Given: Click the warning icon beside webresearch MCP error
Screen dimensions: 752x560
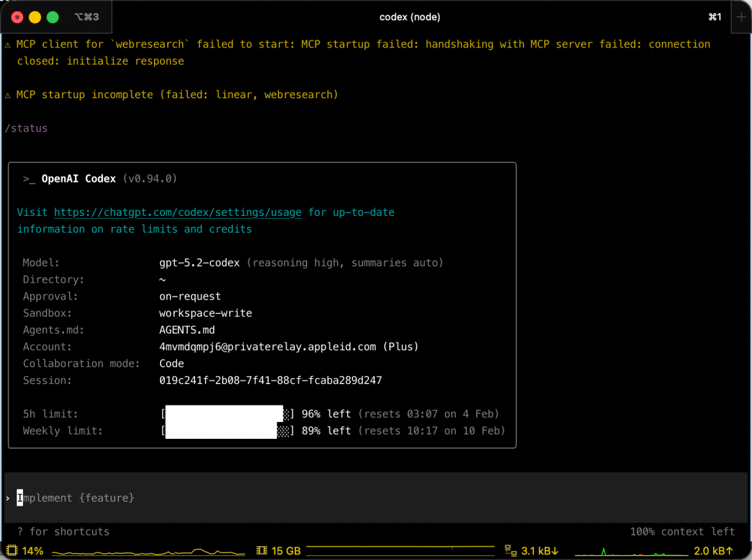Looking at the screenshot, I should pos(8,45).
